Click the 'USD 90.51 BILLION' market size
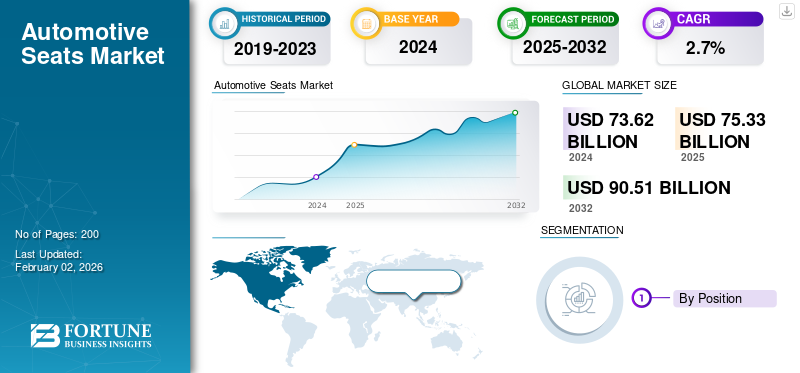This screenshot has height=373, width=800. [648, 188]
